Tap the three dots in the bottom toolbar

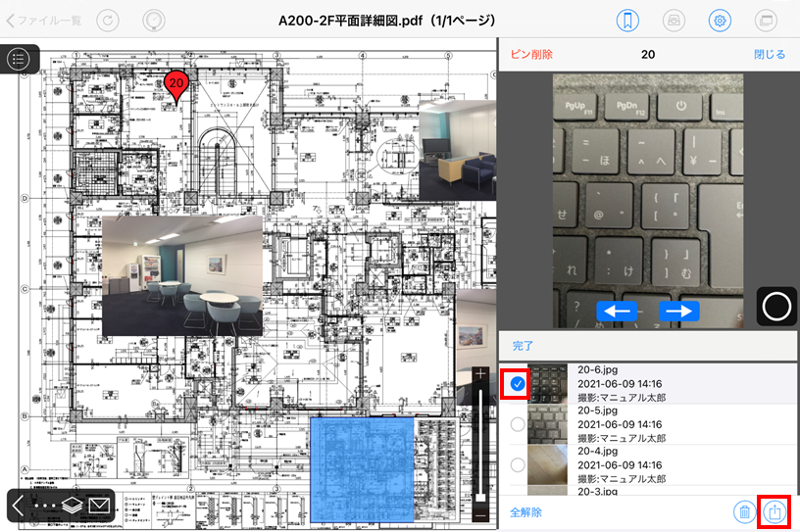[x=45, y=506]
